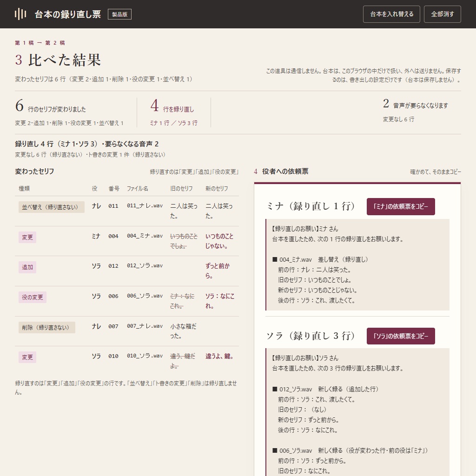This screenshot has width=476, height=476.
Task: Click new line text 違うよ、鍵。
Action: coord(219,356)
